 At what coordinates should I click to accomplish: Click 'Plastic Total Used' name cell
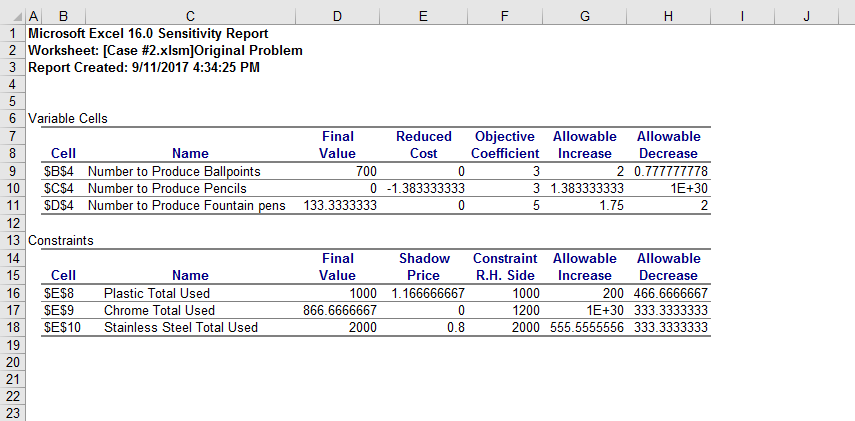pyautogui.click(x=156, y=293)
